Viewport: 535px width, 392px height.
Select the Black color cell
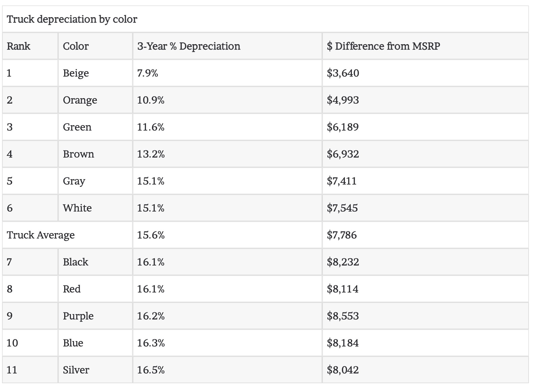[x=75, y=262]
